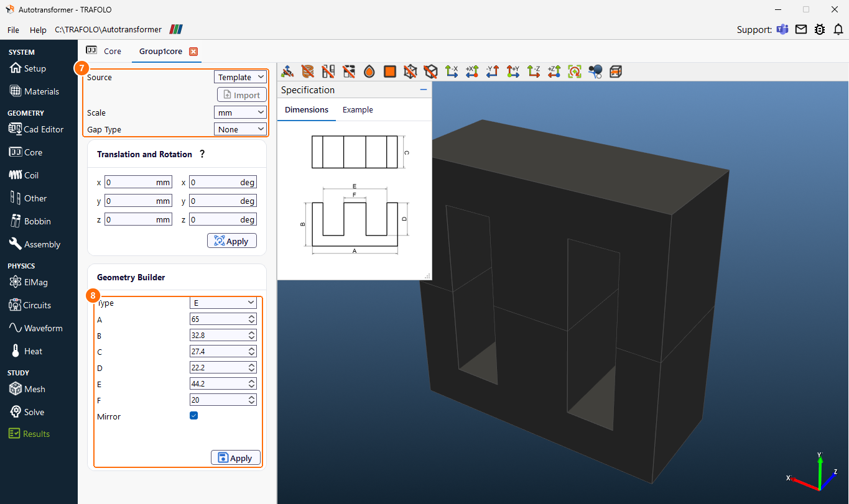Viewport: 849px width, 504px height.
Task: Open the Materials section in sidebar
Action: click(35, 91)
